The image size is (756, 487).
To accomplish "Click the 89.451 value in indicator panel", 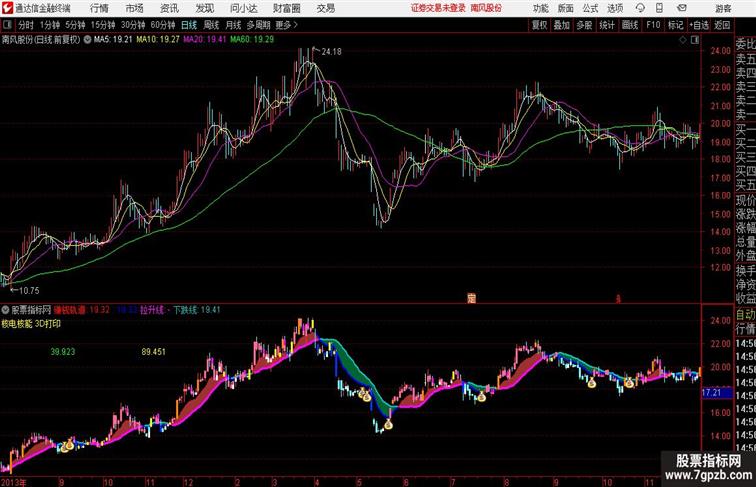I will 153,352.
